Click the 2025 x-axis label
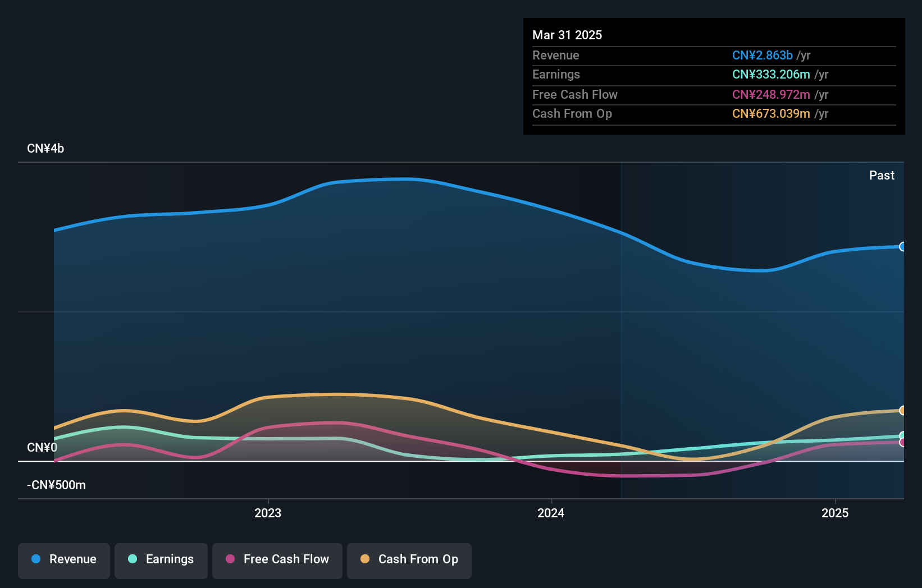 click(835, 513)
